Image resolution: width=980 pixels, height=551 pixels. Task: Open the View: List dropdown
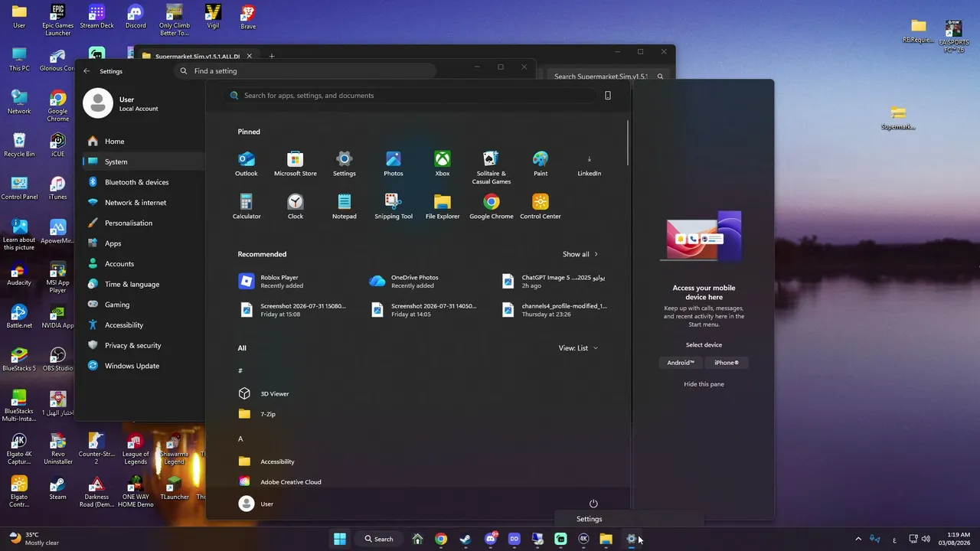(578, 348)
